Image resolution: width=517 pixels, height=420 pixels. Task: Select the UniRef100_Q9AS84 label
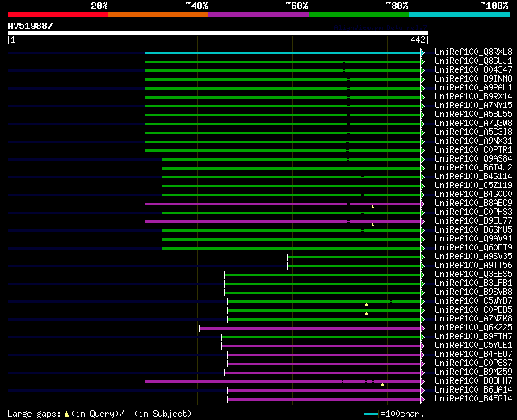[473, 159]
